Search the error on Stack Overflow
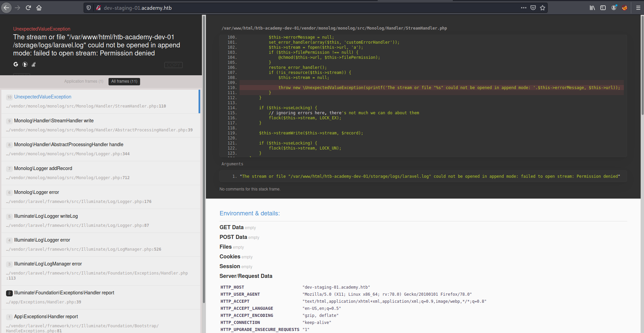Screen dimensions: 644x333 click(34, 64)
